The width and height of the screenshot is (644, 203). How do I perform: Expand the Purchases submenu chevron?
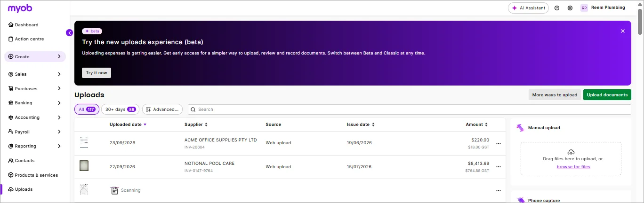coord(59,88)
